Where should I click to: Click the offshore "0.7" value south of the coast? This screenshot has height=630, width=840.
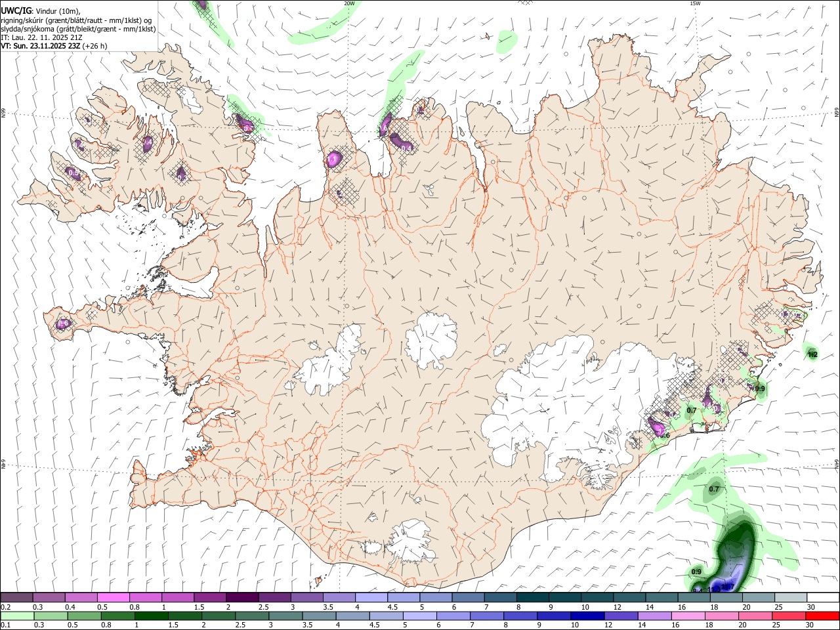[x=714, y=489]
